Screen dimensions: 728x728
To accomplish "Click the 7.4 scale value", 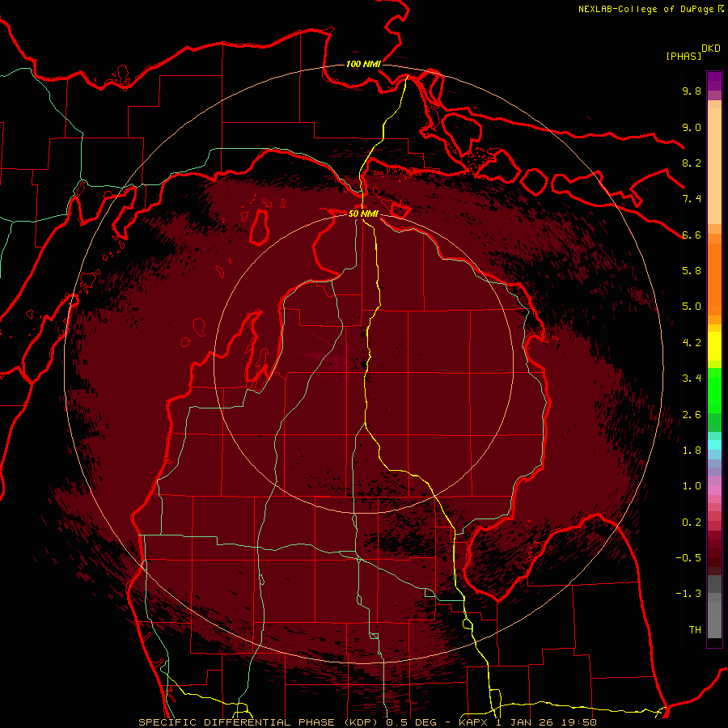I will tap(692, 199).
